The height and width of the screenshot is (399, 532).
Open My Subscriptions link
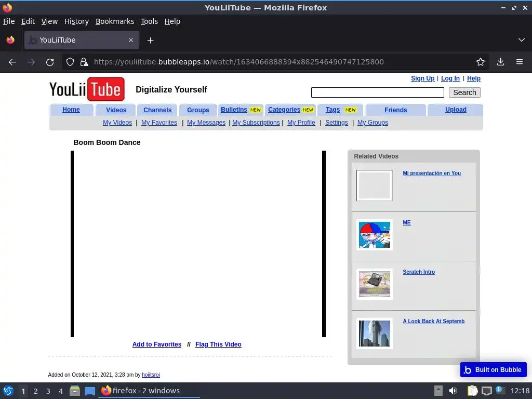coord(256,123)
